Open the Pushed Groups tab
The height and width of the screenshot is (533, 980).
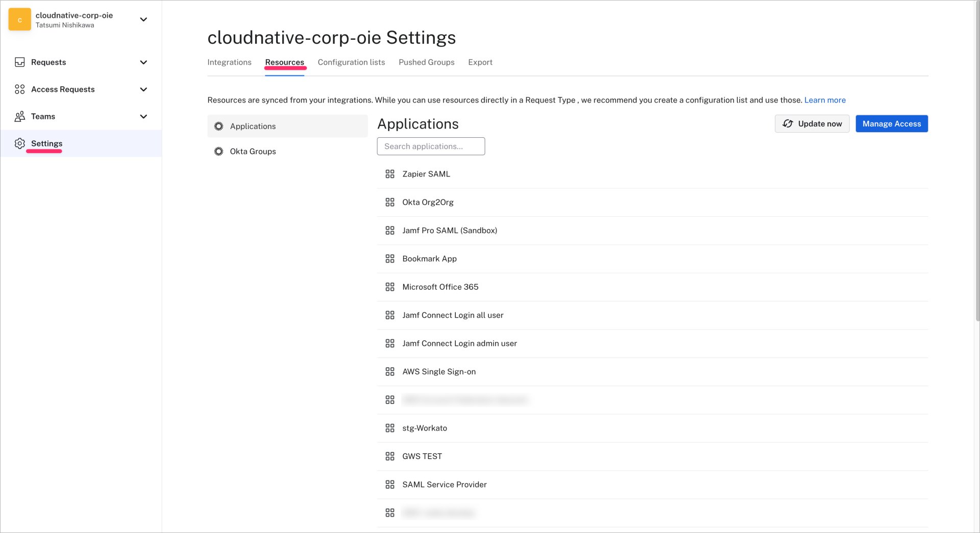tap(426, 62)
